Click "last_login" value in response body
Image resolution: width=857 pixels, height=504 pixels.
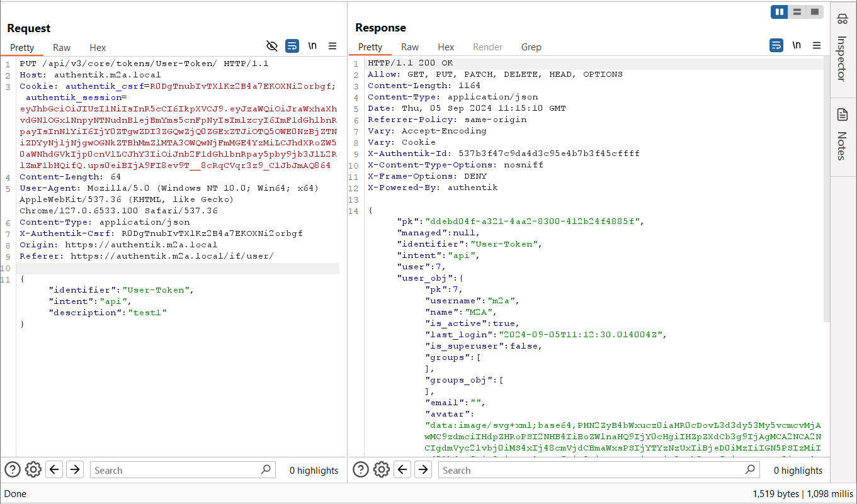(580, 335)
